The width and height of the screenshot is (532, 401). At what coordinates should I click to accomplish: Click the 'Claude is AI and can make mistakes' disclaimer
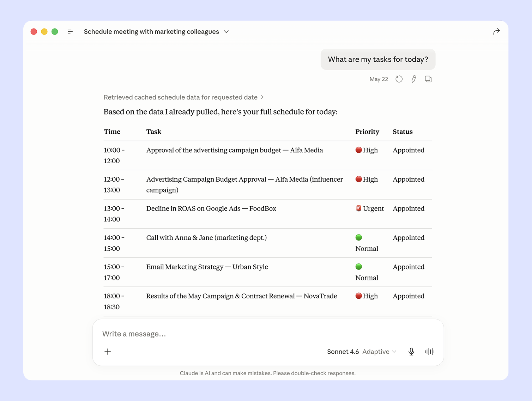(268, 373)
